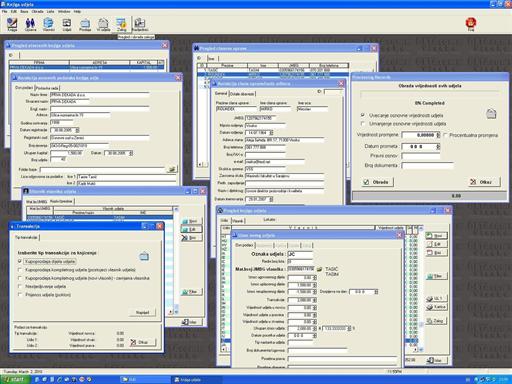Switch to the Ostale stavke tab
This screenshot has height=384, width=512.
click(242, 94)
